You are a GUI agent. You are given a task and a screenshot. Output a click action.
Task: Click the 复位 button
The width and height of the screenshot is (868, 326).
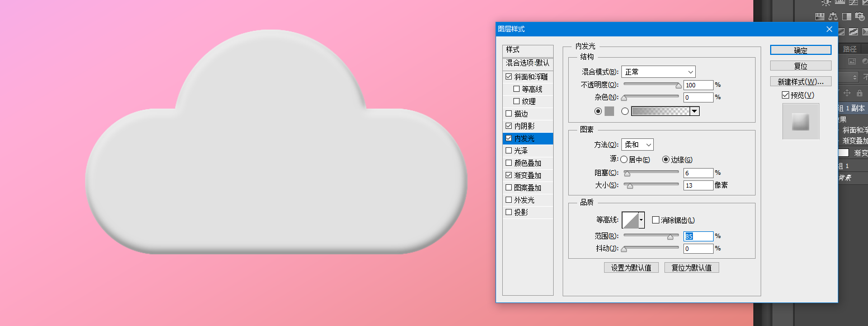click(x=801, y=66)
